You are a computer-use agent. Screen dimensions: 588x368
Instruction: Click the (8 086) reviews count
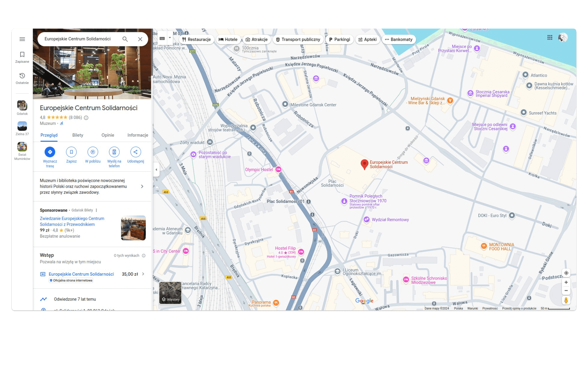75,117
